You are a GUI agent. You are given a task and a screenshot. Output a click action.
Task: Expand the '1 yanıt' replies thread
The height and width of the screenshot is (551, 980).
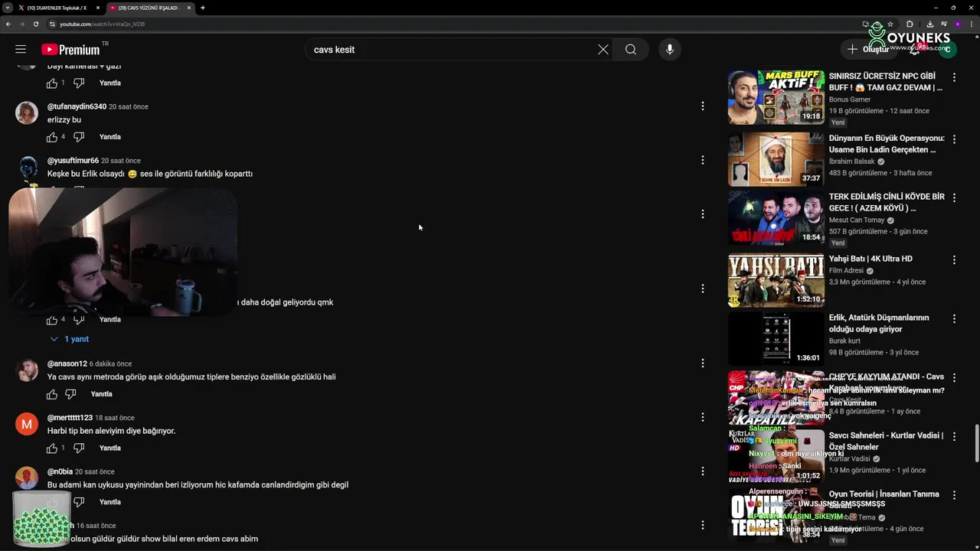pos(70,339)
